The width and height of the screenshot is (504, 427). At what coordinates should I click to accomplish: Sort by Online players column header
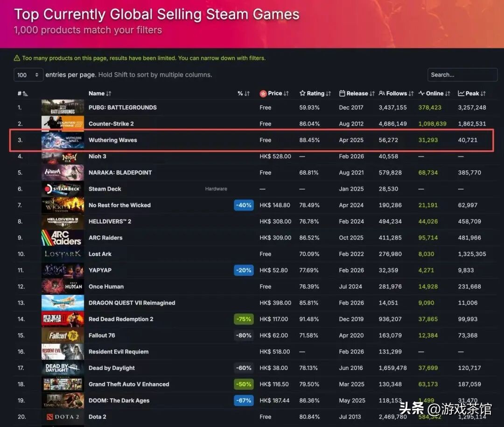434,93
